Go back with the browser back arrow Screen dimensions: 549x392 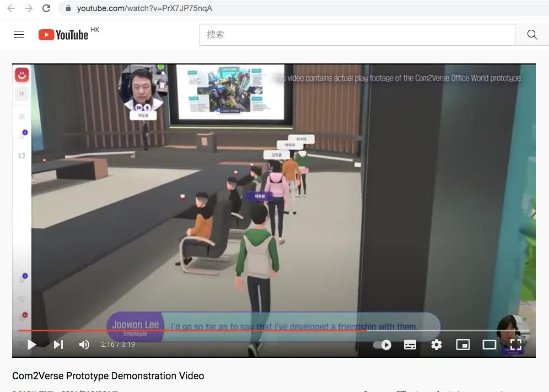click(x=11, y=8)
